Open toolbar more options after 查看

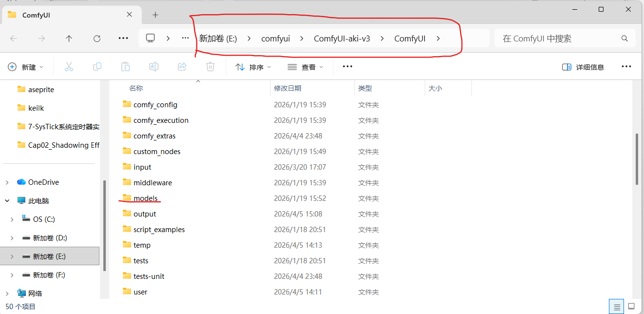click(348, 67)
